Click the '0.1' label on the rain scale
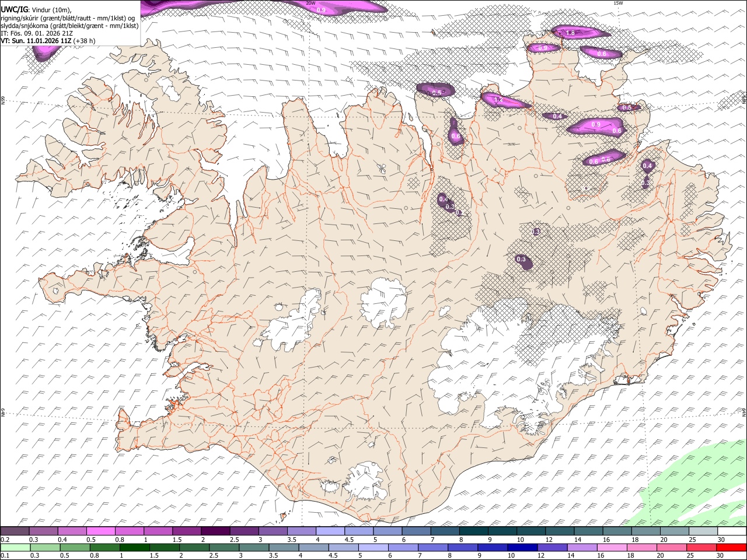Viewport: 747px width, 560px height. coord(5,555)
